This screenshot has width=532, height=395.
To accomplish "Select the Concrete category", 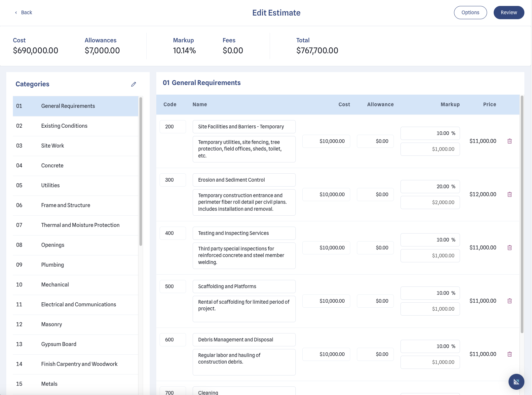I will (x=52, y=165).
